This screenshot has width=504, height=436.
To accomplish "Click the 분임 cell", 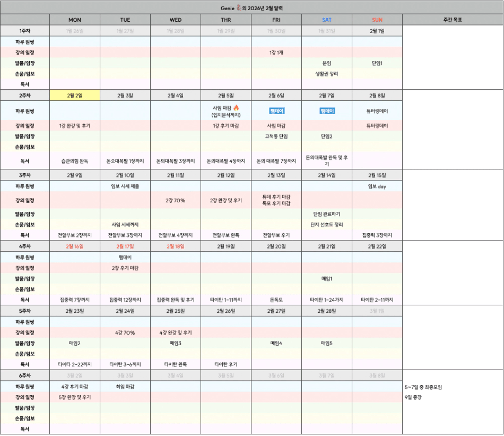I will [327, 63].
